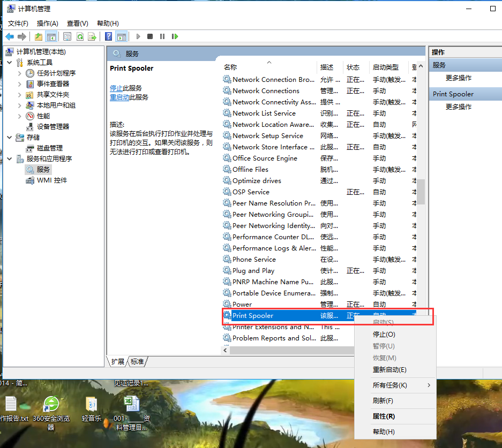This screenshot has height=448, width=502.
Task: Choose 重新启动(E) from the context menu
Action: pyautogui.click(x=389, y=370)
